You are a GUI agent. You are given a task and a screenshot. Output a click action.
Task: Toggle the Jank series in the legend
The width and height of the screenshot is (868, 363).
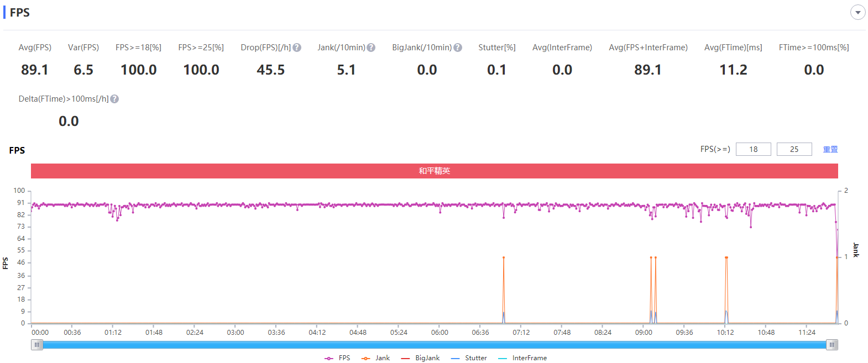click(376, 358)
